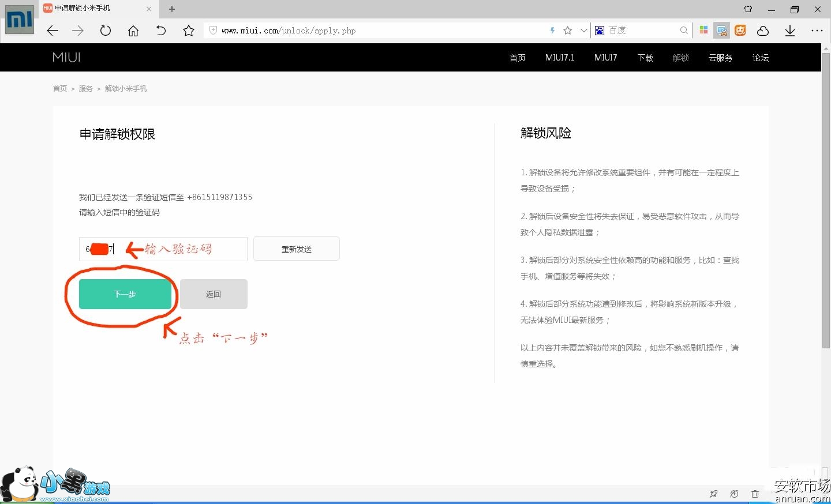Click the gray 返回 button
This screenshot has height=504, width=831.
pyautogui.click(x=214, y=294)
